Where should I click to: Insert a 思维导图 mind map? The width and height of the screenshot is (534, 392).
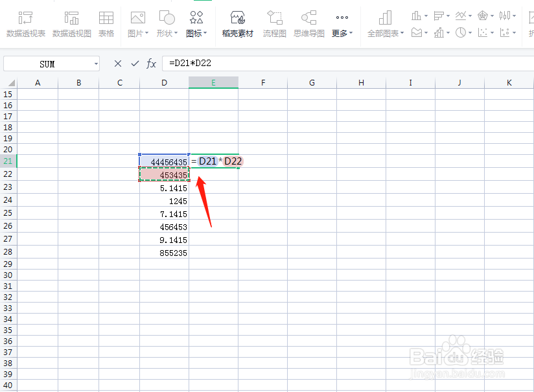pyautogui.click(x=309, y=24)
